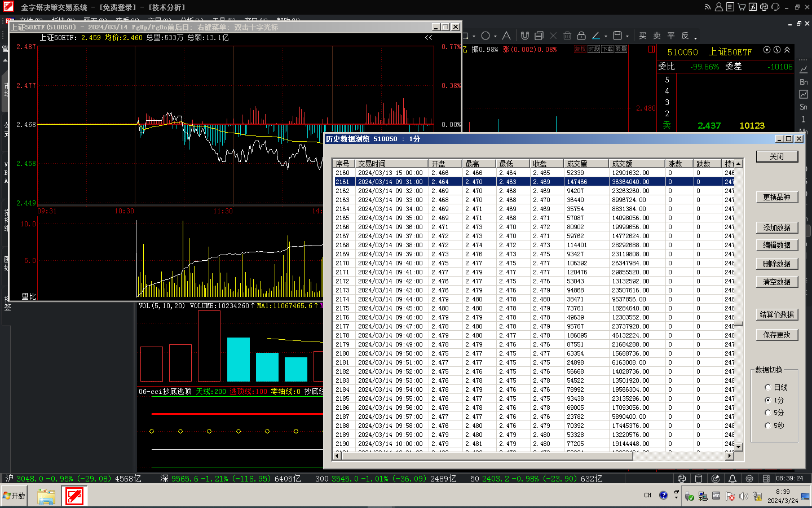Click the horizontal scrollbar thumb in data table

click(487, 456)
